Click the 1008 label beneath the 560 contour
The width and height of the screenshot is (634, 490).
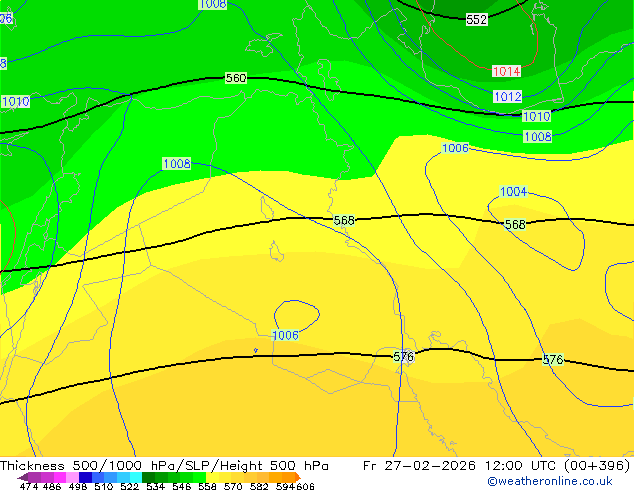point(177,163)
